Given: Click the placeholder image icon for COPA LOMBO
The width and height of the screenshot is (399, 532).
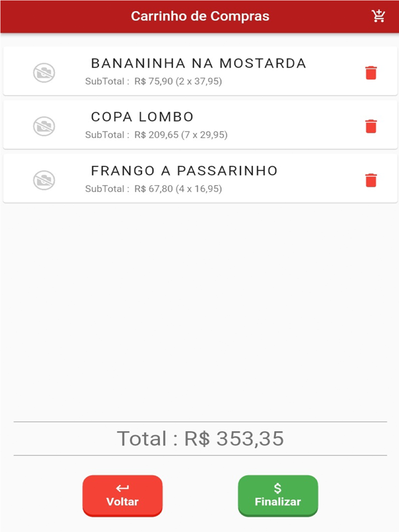Looking at the screenshot, I should (x=43, y=125).
